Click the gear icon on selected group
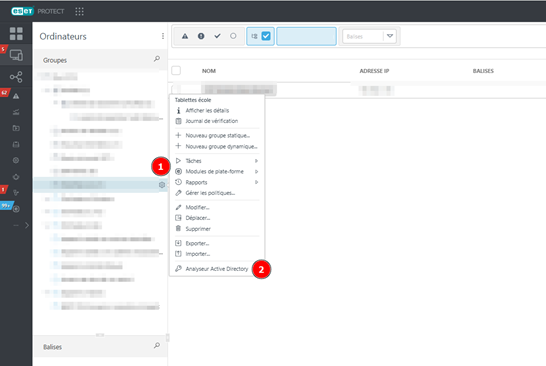This screenshot has width=546, height=366. click(x=162, y=185)
